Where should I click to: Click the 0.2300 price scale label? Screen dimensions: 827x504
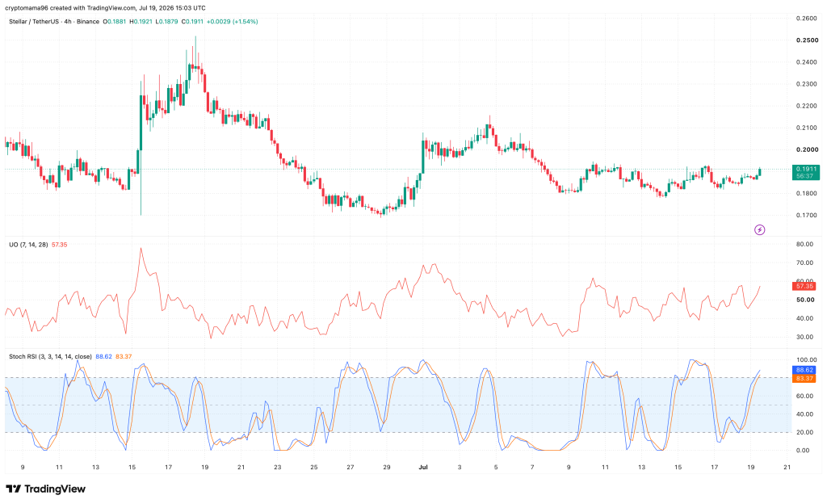click(x=807, y=84)
